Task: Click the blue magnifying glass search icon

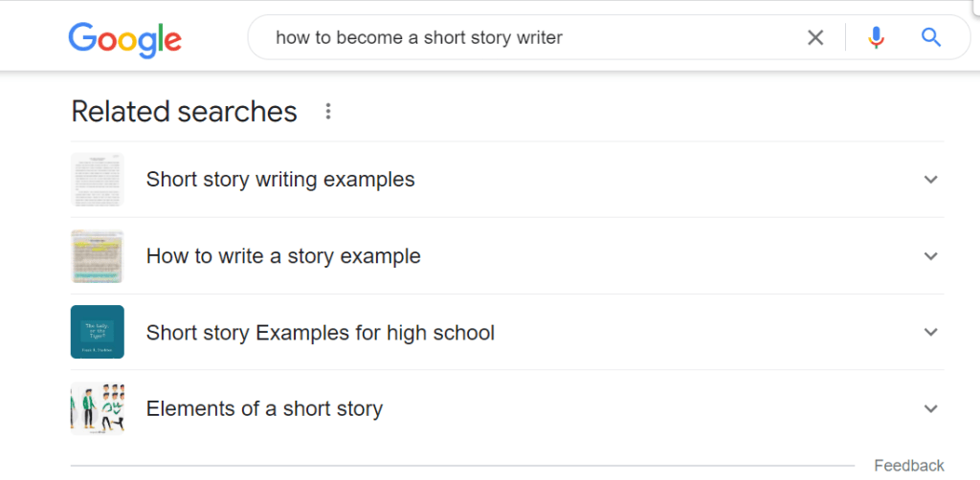Action: (931, 38)
